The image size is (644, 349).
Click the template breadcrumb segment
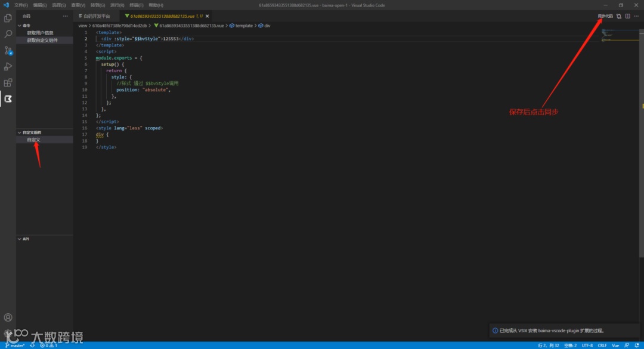(241, 26)
